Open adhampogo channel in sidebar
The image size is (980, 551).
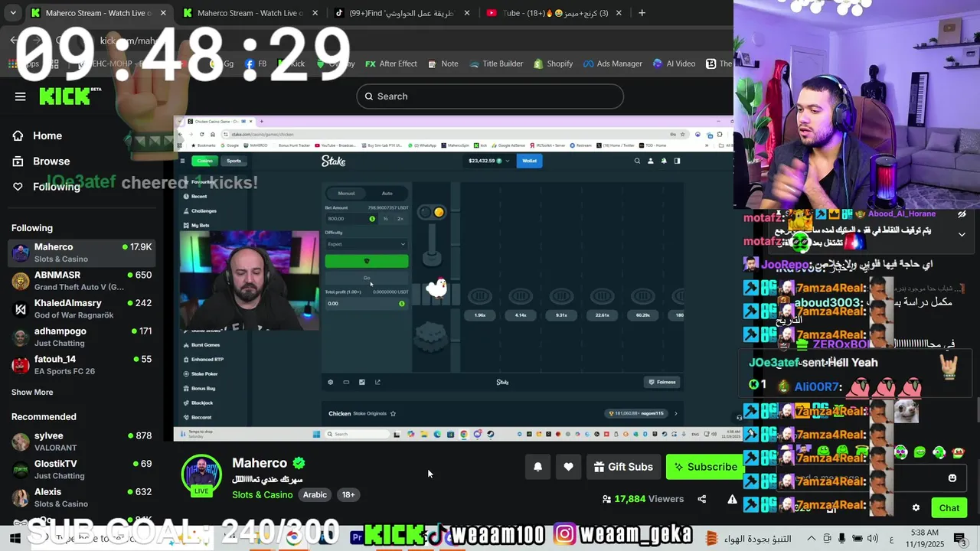pos(82,337)
